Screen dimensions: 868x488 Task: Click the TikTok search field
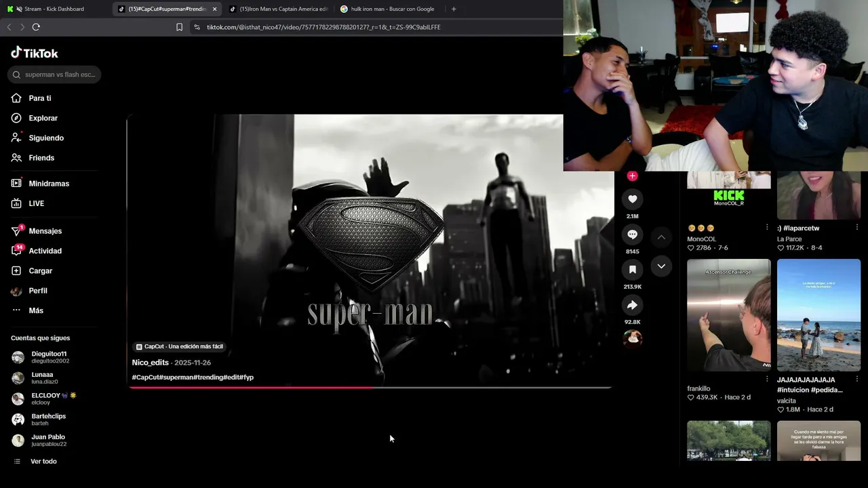coord(54,75)
